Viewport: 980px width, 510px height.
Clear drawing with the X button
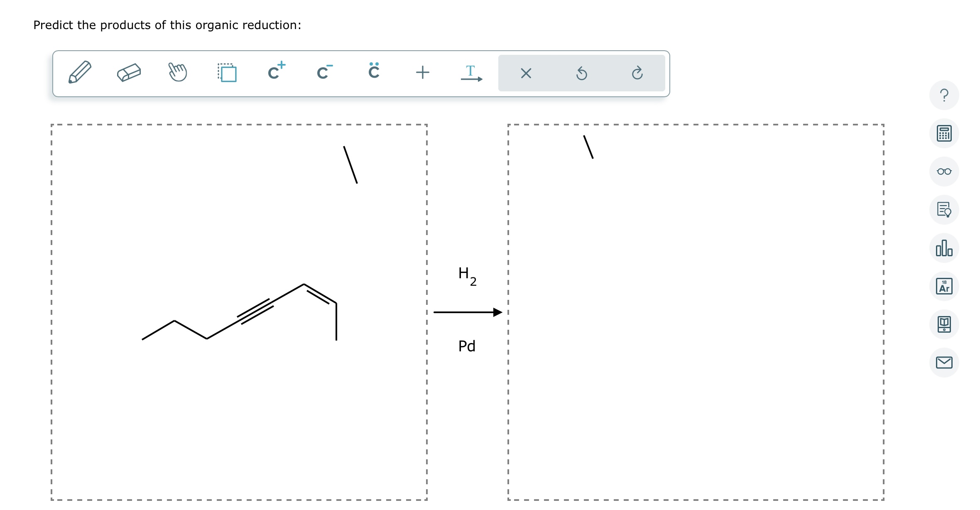point(526,74)
